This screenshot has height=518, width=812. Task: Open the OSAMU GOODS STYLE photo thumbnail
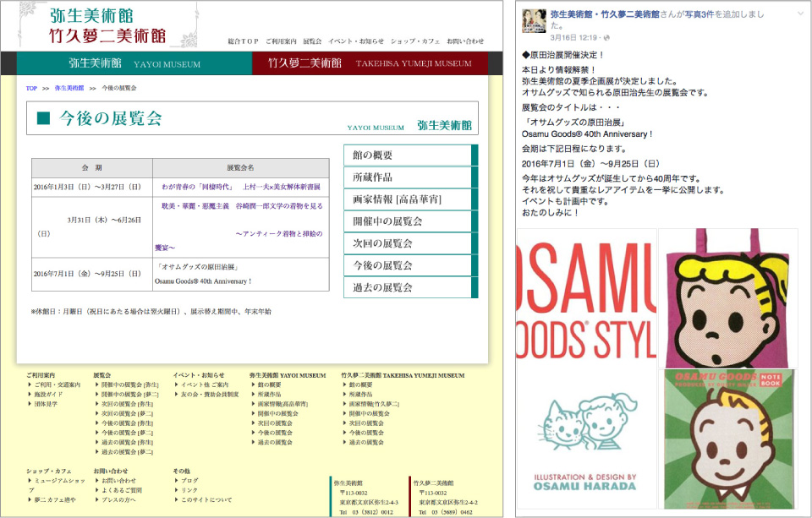[586, 369]
